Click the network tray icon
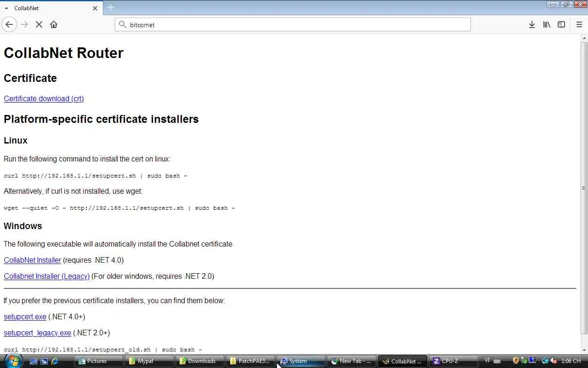 [x=545, y=361]
